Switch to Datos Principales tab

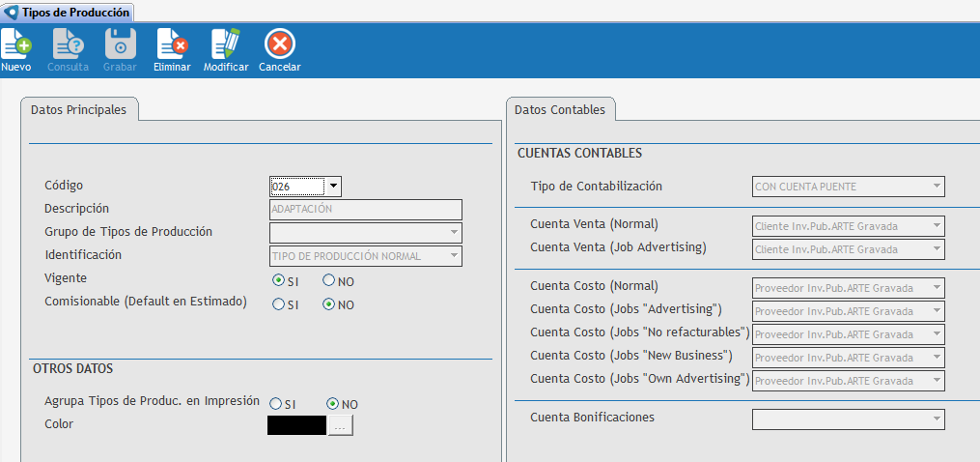click(78, 110)
